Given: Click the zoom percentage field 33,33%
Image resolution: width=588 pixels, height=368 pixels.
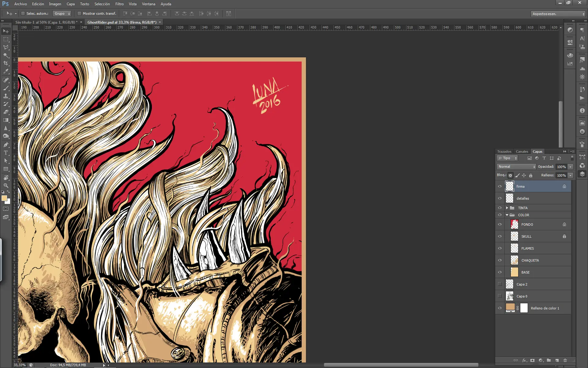Looking at the screenshot, I should [20, 365].
